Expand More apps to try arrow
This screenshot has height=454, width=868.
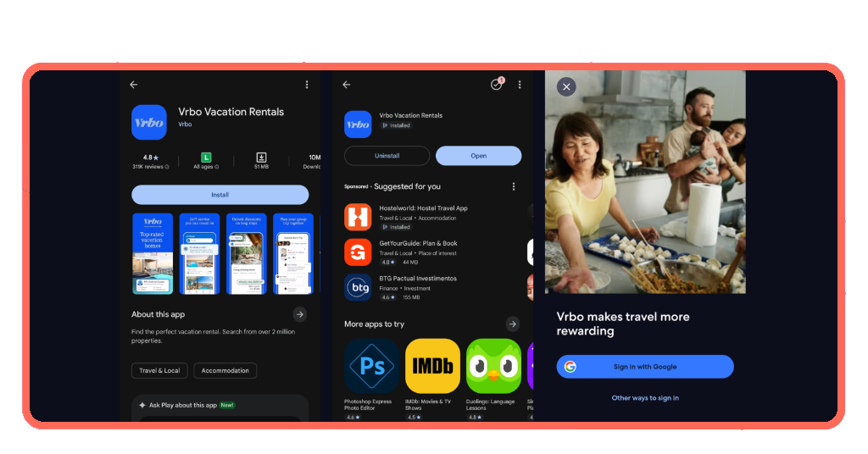513,324
